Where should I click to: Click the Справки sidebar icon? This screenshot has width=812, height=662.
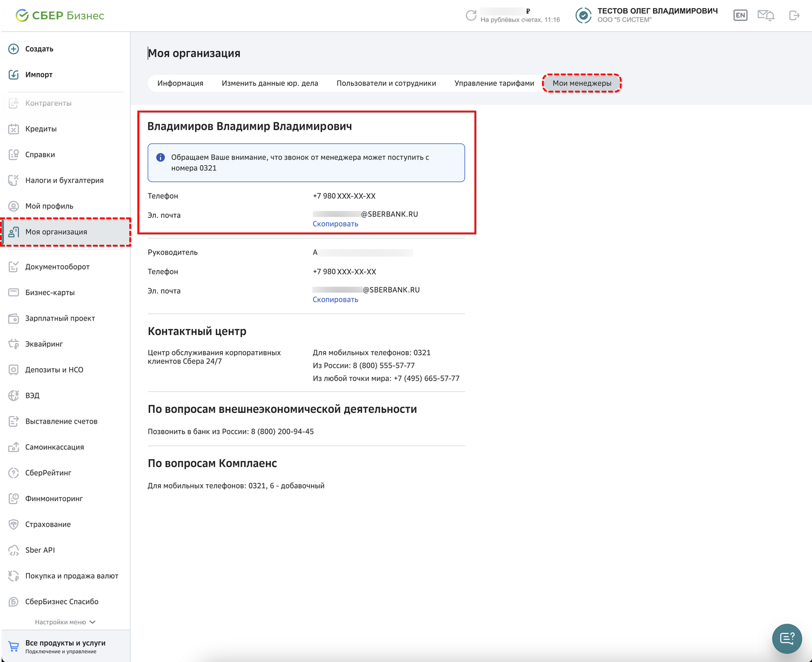pos(14,155)
